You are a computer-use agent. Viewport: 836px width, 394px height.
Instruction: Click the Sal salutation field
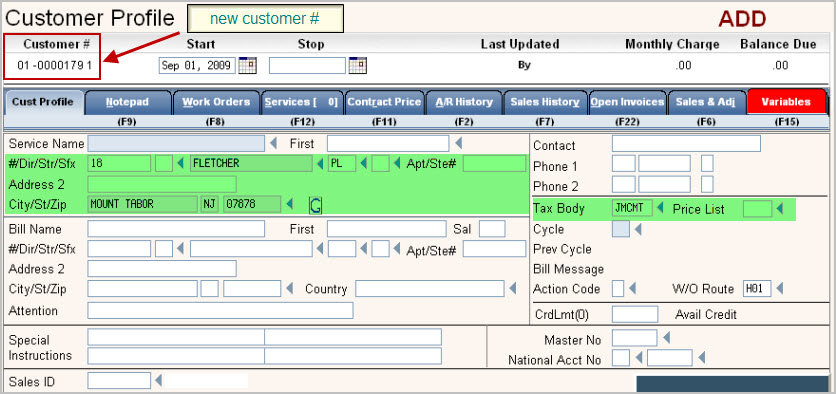(x=492, y=229)
